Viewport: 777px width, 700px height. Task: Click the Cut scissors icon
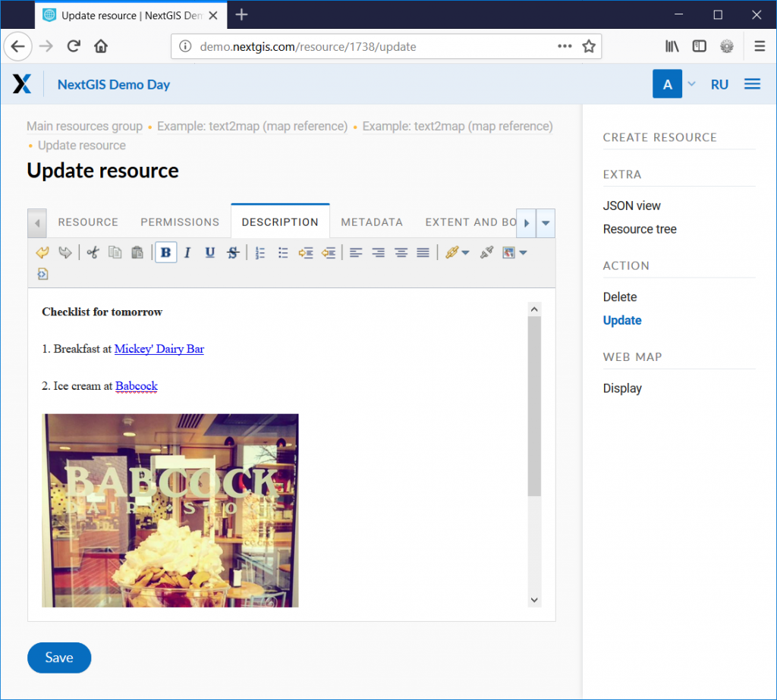pyautogui.click(x=93, y=253)
